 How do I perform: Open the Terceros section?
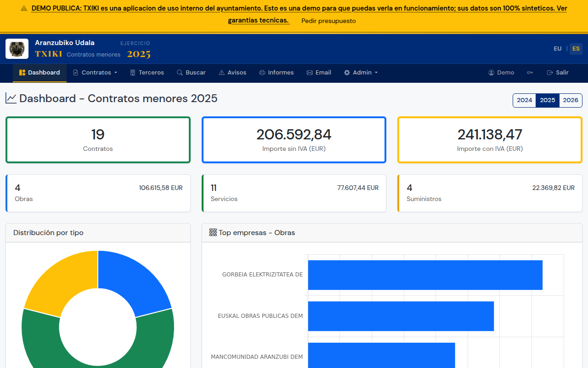click(147, 73)
